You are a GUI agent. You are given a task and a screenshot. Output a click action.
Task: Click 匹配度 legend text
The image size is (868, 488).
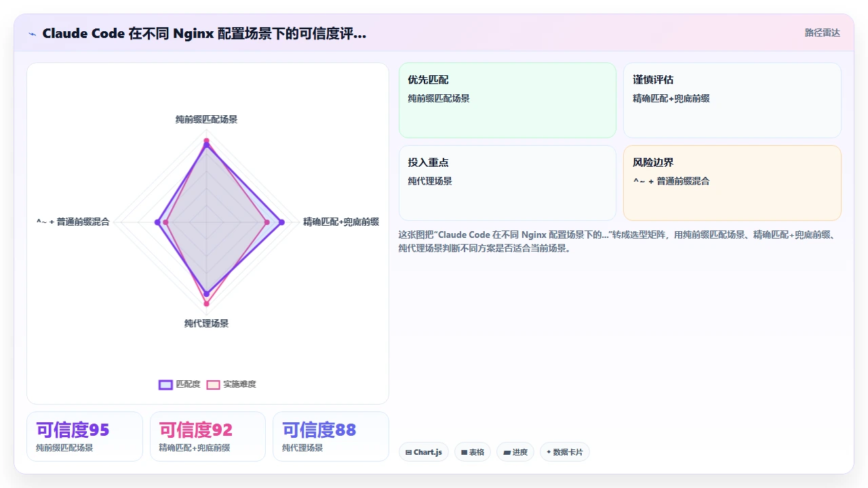click(x=188, y=384)
